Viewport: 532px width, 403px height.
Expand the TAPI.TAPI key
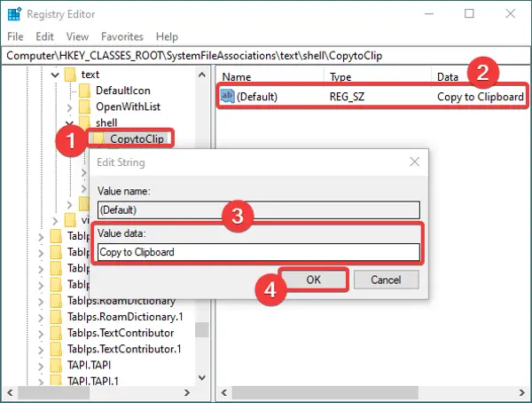tap(41, 366)
